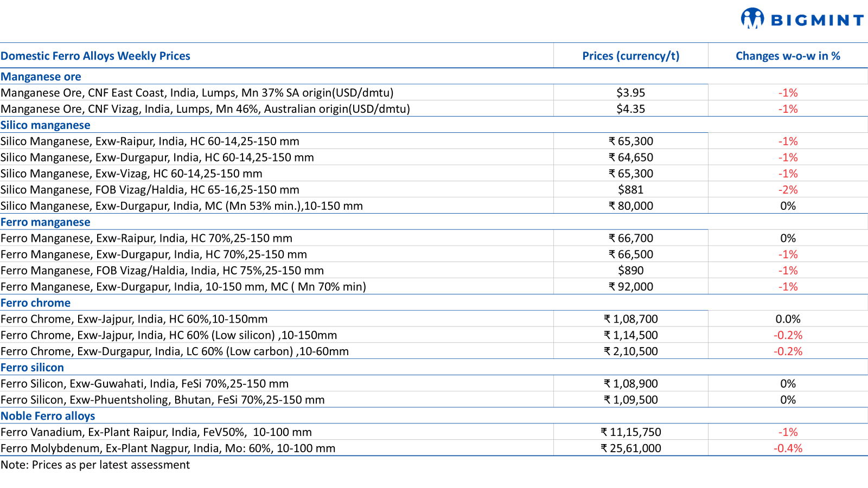The height and width of the screenshot is (488, 868).
Task: Click the Ferro Silicon Exw-Phuentsholing Bhutan row label
Action: tap(163, 400)
